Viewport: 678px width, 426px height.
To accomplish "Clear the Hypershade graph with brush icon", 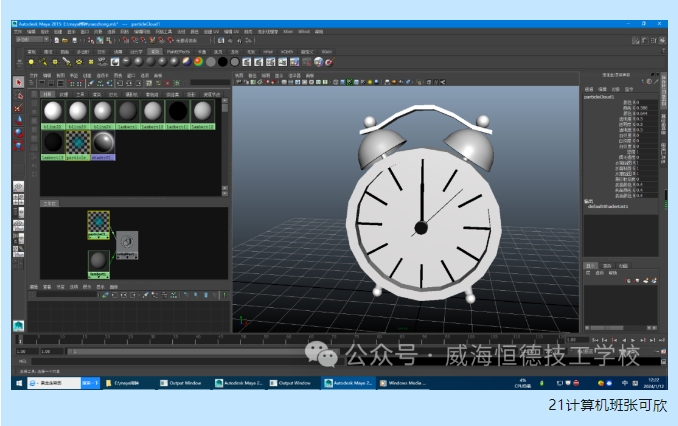I will [91, 83].
